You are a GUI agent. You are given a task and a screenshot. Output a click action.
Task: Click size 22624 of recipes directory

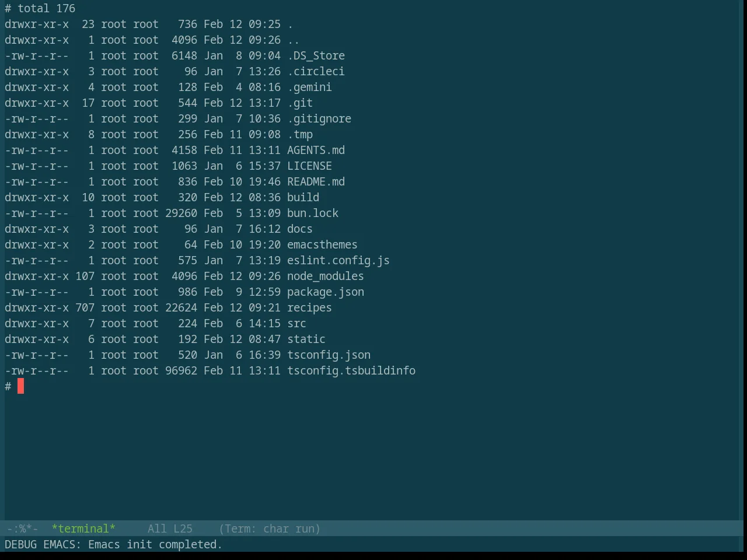181,307
